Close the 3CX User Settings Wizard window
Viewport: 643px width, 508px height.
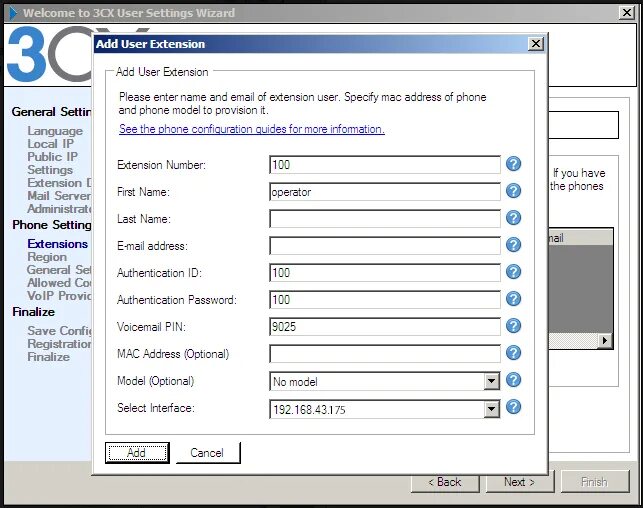pos(627,13)
